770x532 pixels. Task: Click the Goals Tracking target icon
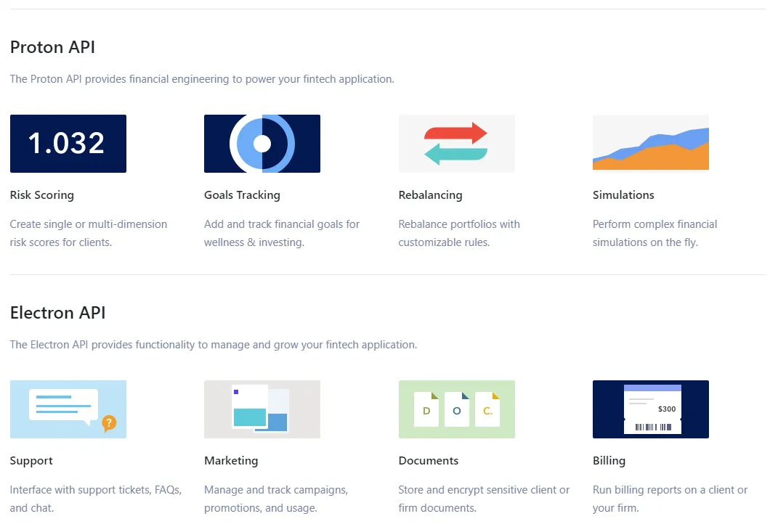[x=262, y=143]
